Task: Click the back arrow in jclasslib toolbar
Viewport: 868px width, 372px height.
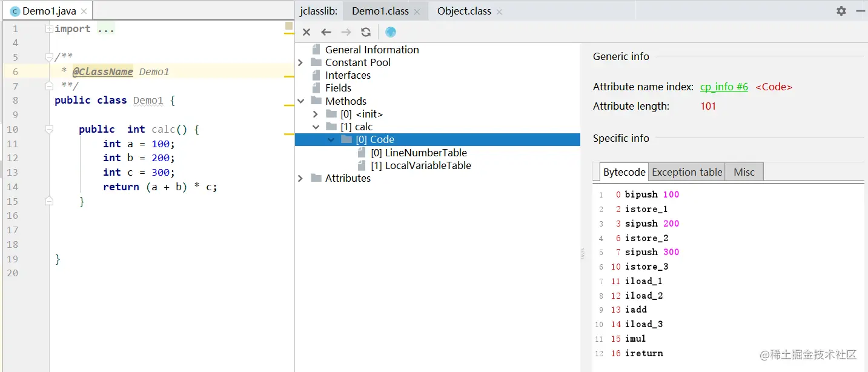Action: click(326, 32)
